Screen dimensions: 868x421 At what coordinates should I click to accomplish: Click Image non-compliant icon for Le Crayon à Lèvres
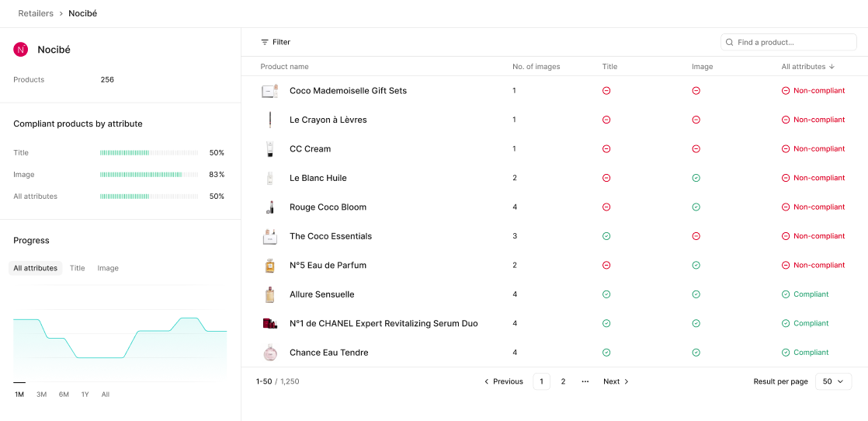pos(696,120)
